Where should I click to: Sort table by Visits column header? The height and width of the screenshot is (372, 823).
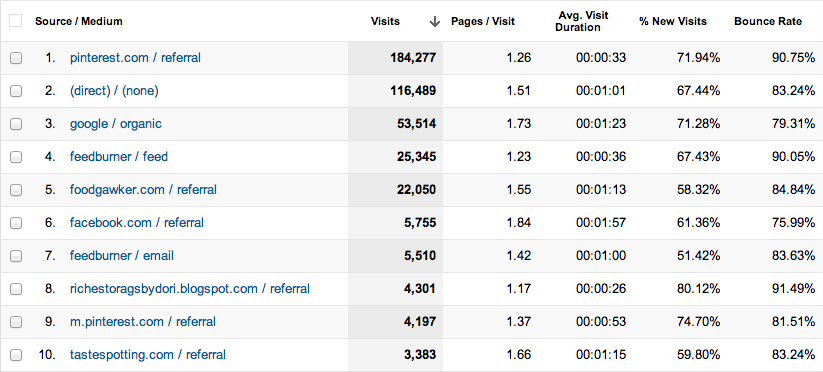click(385, 22)
